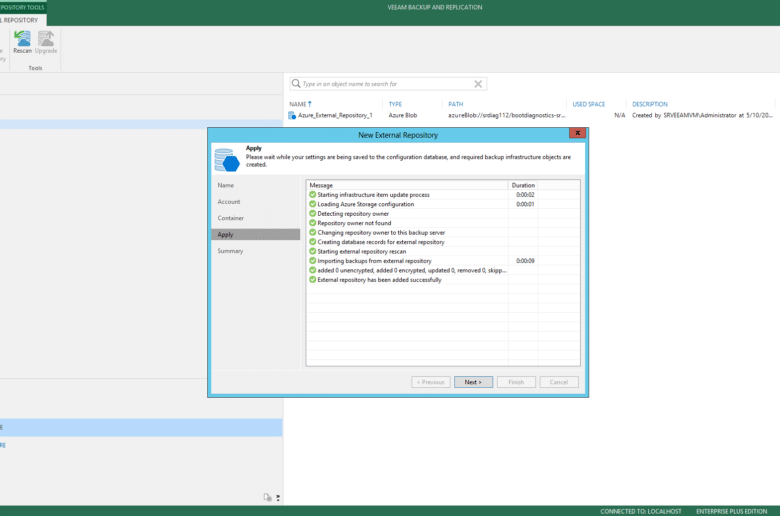Viewport: 780px width, 516px height.
Task: Go to the Summary wizard step
Action: tap(230, 251)
